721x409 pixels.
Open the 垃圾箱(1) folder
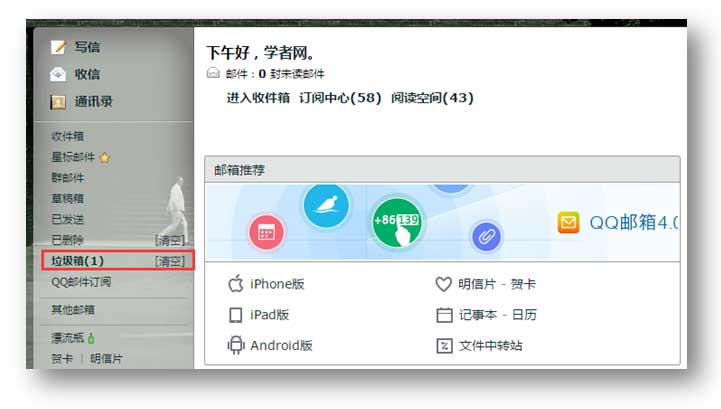click(78, 261)
